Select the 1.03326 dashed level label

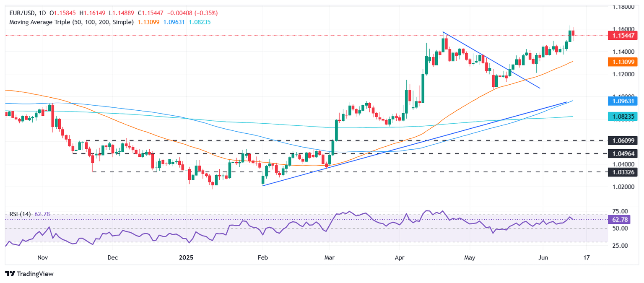tap(622, 172)
